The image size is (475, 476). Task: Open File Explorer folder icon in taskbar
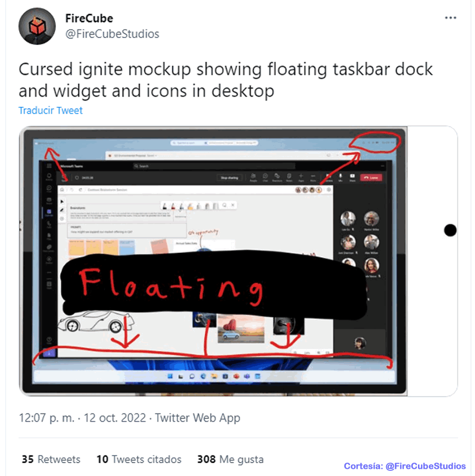pos(215,376)
